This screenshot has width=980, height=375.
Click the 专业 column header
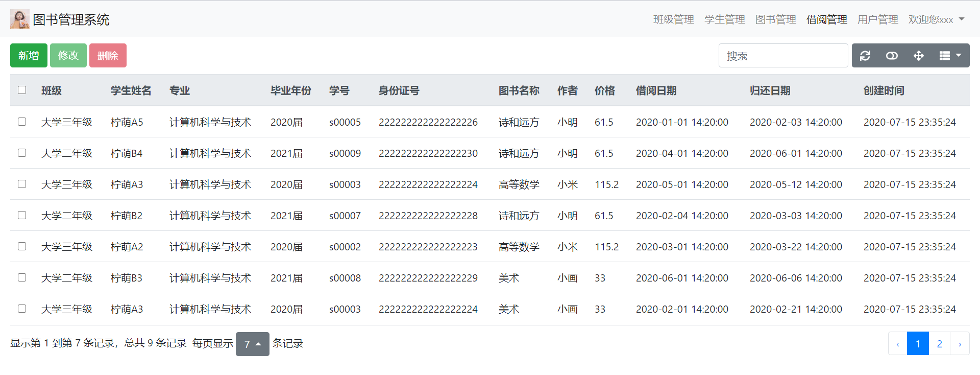(180, 90)
